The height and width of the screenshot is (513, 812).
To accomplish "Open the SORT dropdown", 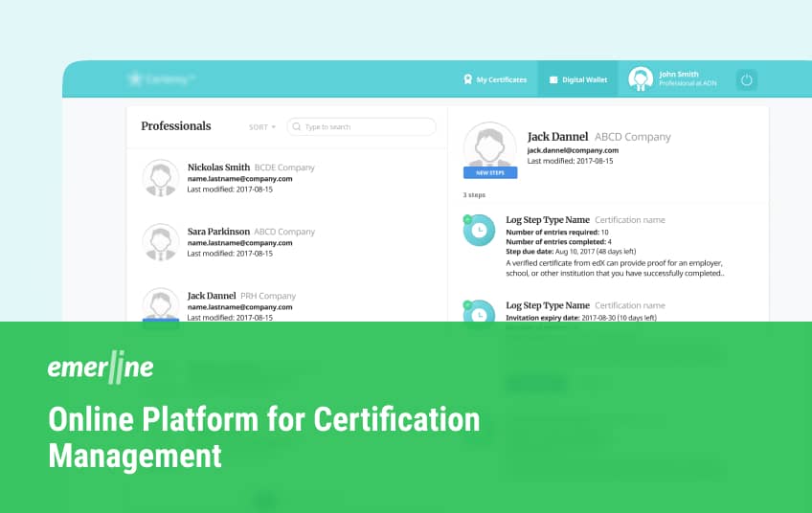I will tap(261, 126).
